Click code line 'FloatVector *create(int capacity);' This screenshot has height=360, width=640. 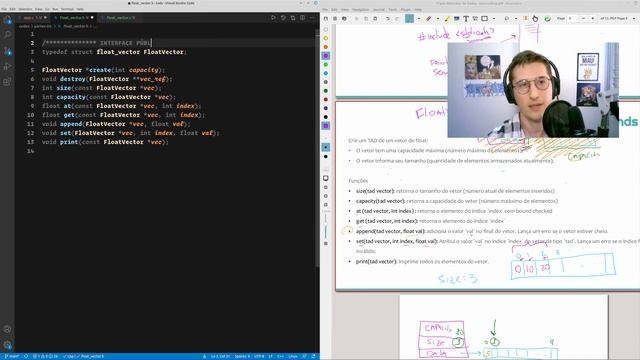103,70
